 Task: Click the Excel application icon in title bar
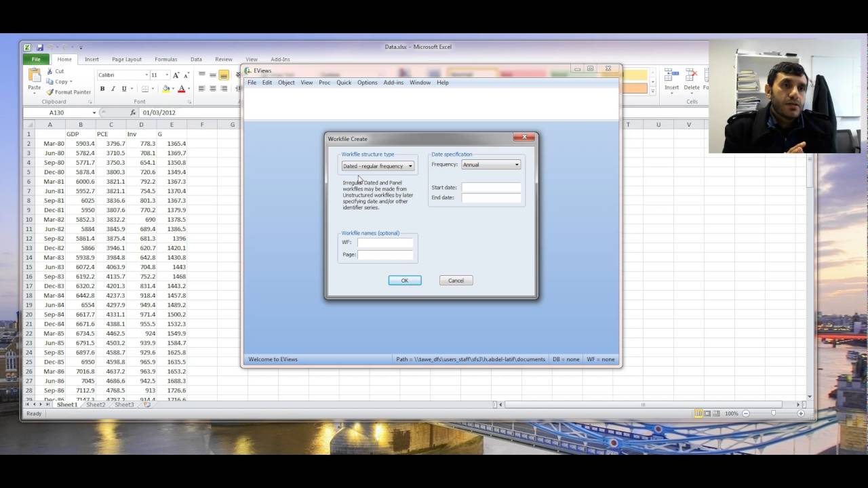coord(27,47)
